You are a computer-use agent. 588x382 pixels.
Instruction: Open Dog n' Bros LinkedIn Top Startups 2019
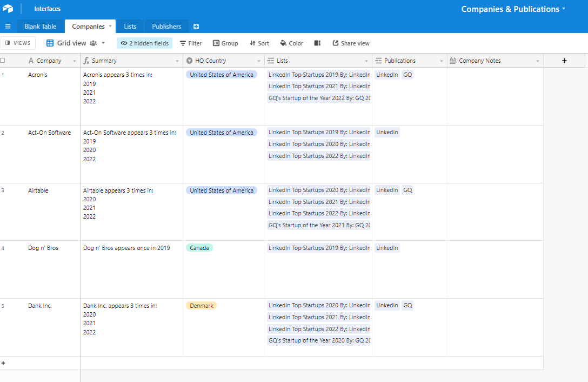coord(319,248)
